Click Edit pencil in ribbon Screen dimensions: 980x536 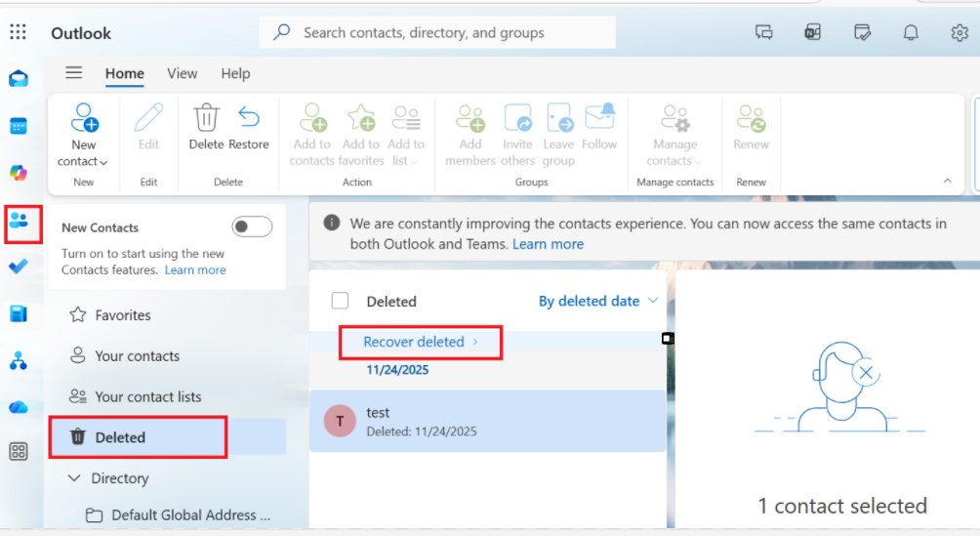coord(148,127)
